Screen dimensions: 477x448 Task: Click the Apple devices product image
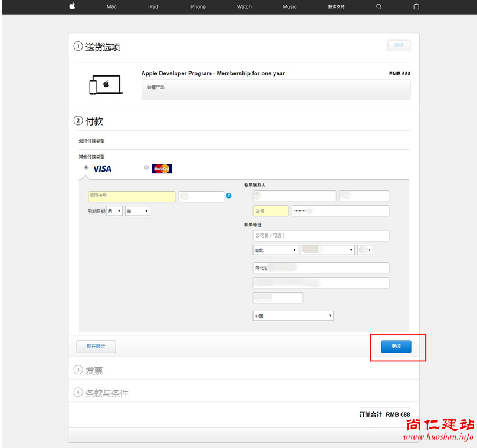(x=105, y=85)
